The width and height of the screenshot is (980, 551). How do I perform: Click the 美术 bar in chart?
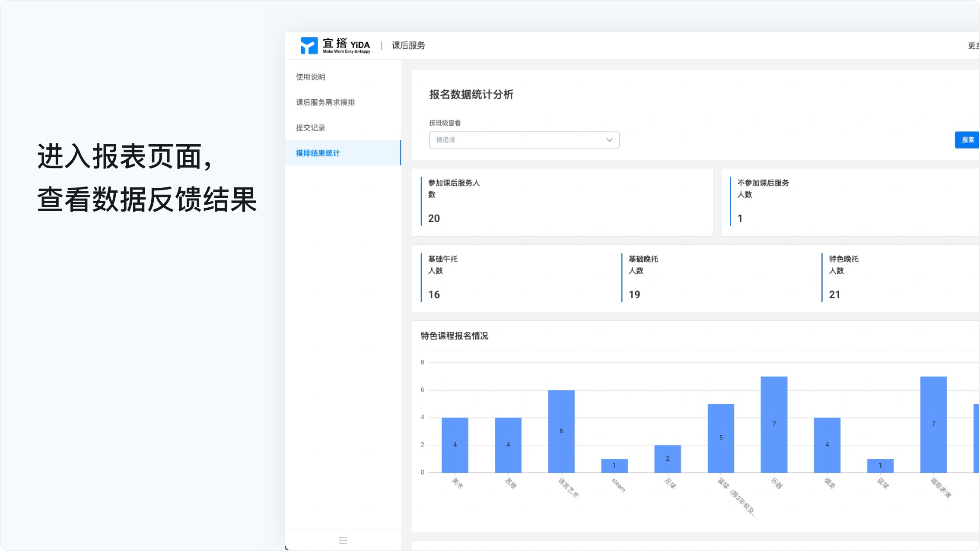455,445
